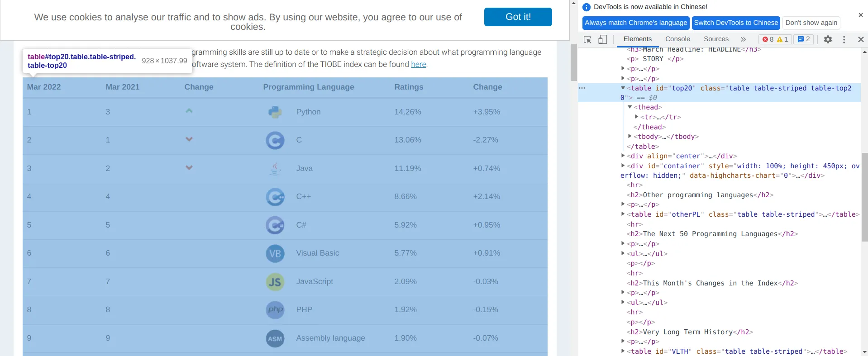Toggle the device toolbar icon
Image resolution: width=868 pixels, height=356 pixels.
click(x=602, y=39)
